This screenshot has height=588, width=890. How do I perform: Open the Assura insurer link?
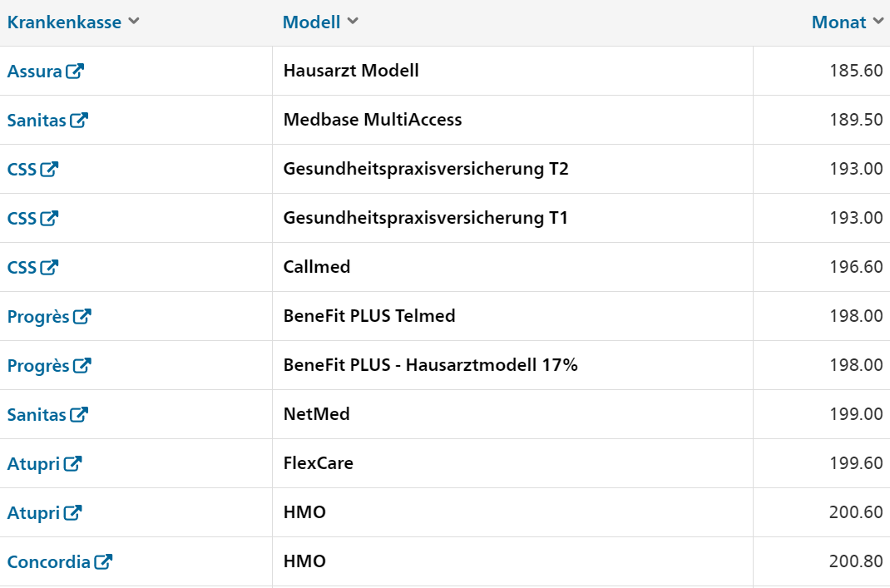click(35, 72)
